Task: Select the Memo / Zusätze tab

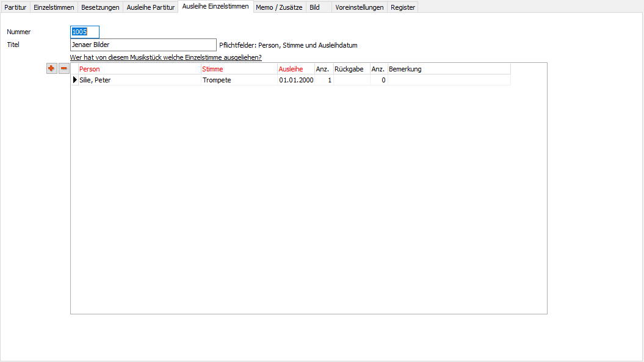Action: 279,7
